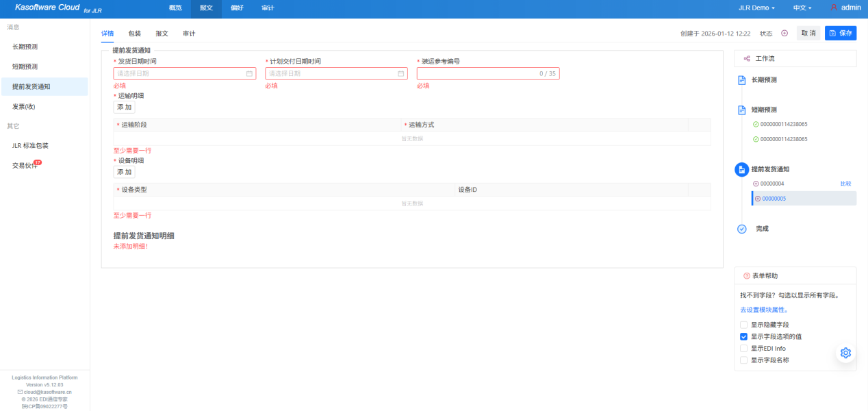Switch to the 包装 tab
The height and width of the screenshot is (411, 868).
tap(135, 34)
